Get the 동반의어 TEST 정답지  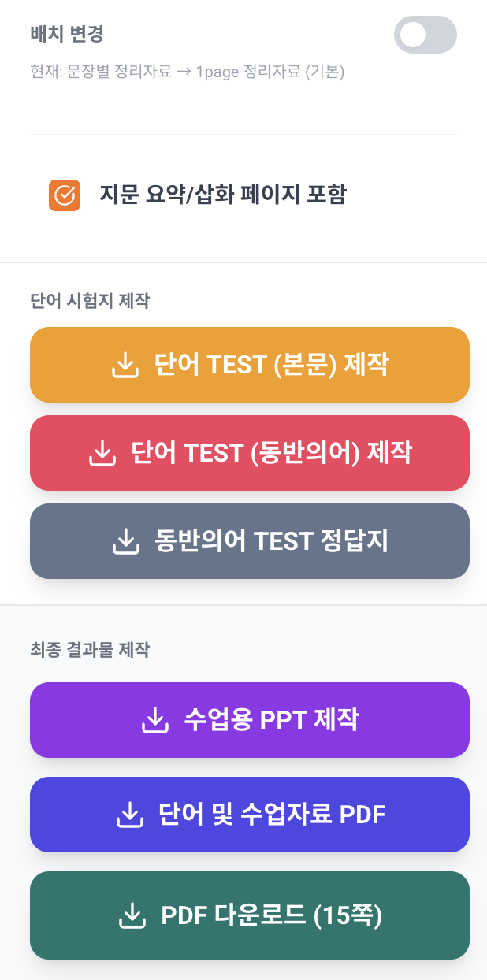pyautogui.click(x=250, y=541)
